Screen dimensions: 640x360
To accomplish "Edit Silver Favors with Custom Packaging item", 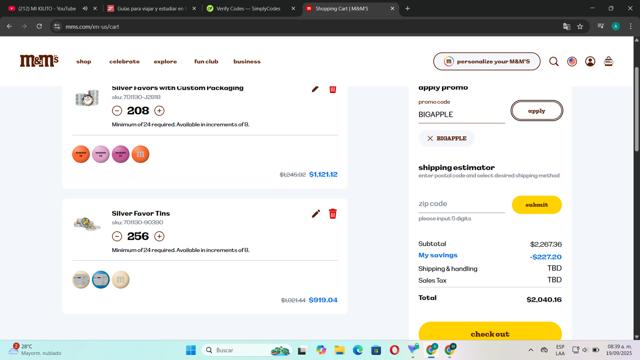I will tap(315, 89).
